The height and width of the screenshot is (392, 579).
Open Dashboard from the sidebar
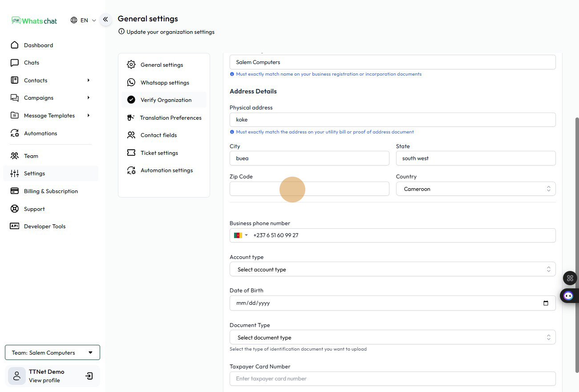point(38,45)
